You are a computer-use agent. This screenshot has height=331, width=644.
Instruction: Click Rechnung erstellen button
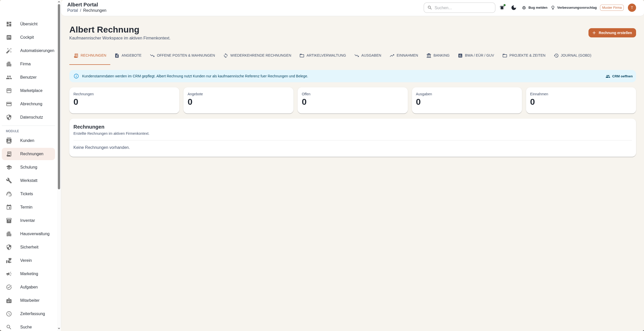pyautogui.click(x=612, y=33)
